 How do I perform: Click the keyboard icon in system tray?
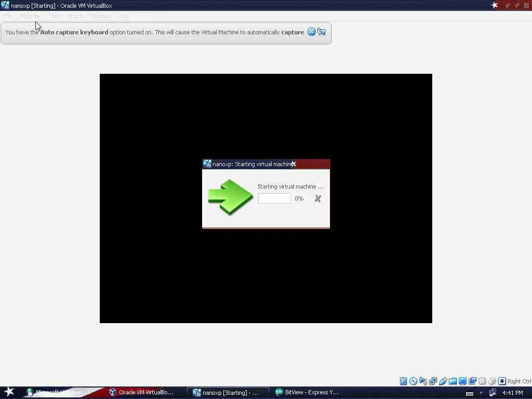click(x=470, y=393)
